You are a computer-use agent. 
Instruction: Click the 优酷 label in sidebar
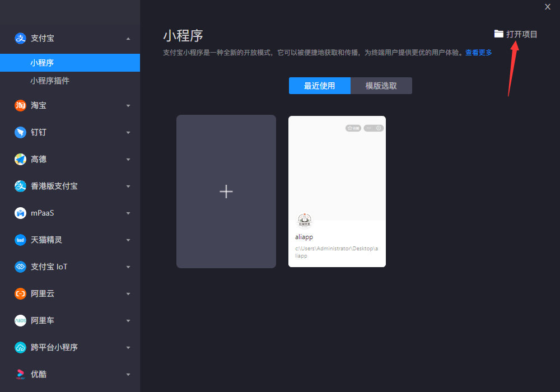coord(39,374)
